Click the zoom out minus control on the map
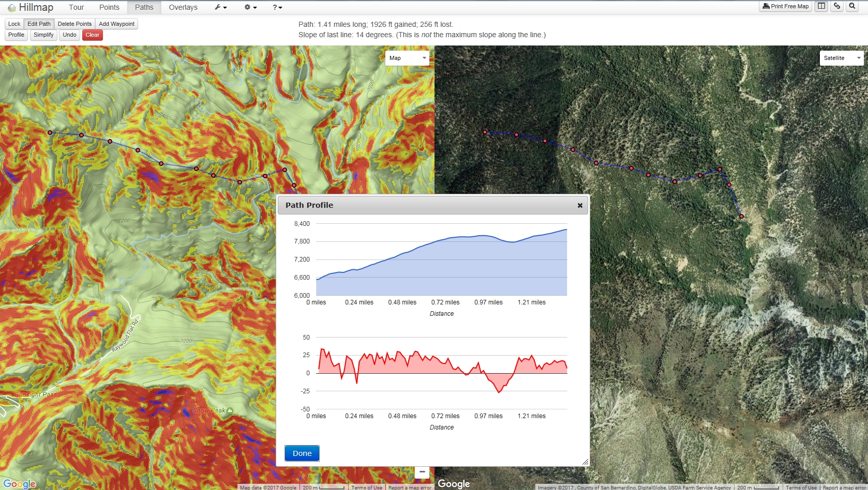 pos(422,472)
